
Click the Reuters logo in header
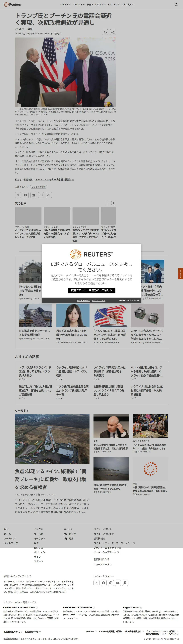(12, 5)
